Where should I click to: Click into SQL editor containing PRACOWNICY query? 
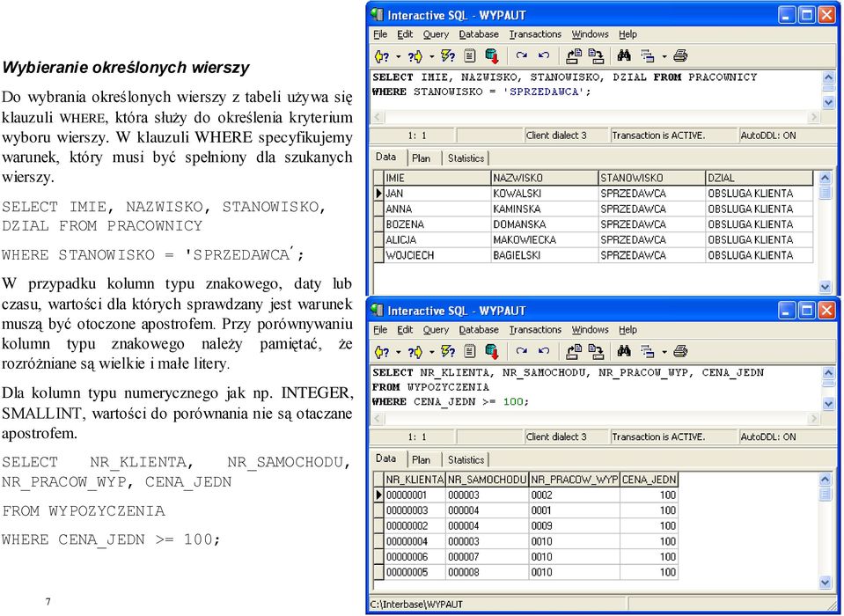(x=595, y=89)
